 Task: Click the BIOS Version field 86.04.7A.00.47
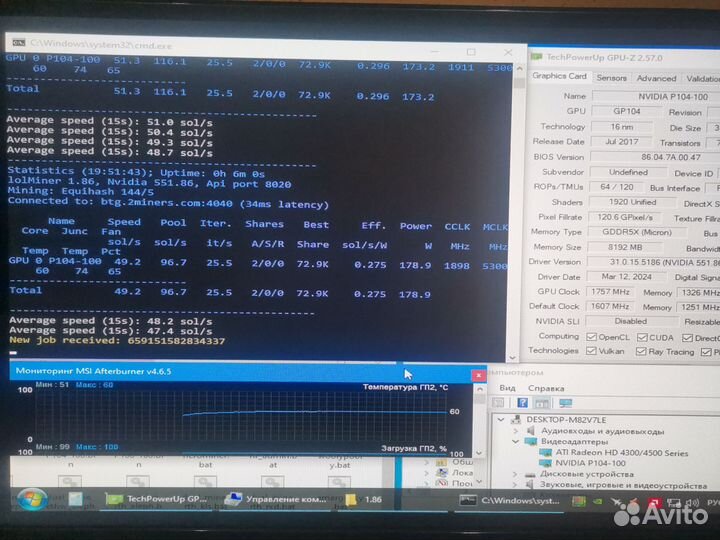coord(655,157)
